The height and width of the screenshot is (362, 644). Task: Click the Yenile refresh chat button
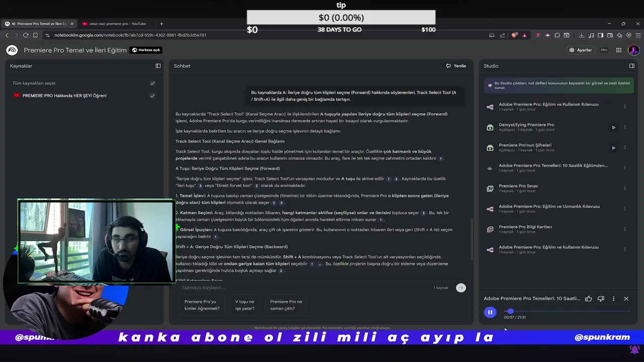coord(456,66)
